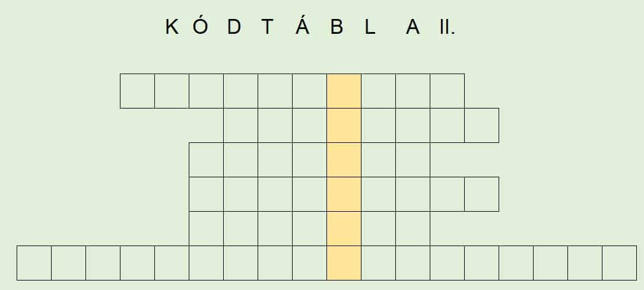
Task: Click the yellow cell in the fourth row
Action: (344, 195)
